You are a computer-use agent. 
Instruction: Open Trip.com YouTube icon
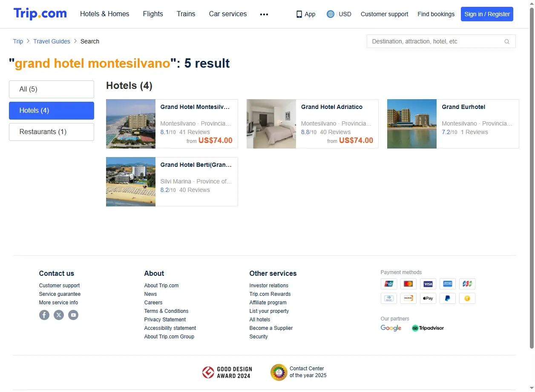(73, 315)
